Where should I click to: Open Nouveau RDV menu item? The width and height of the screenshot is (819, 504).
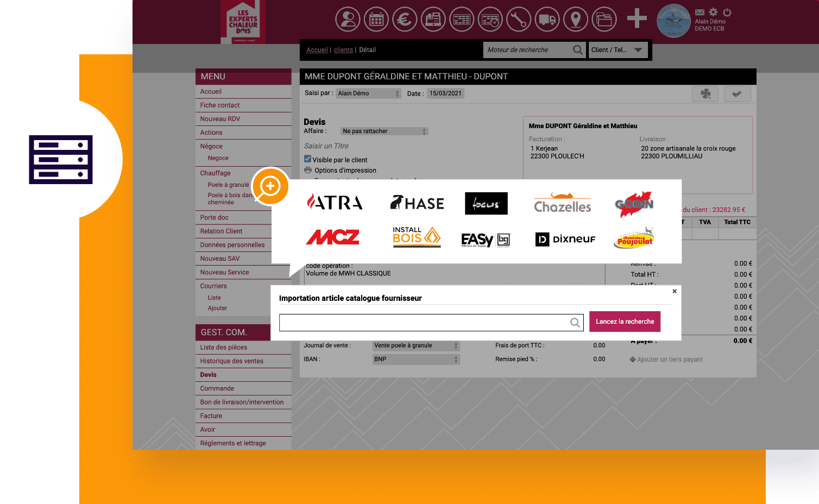point(243,119)
